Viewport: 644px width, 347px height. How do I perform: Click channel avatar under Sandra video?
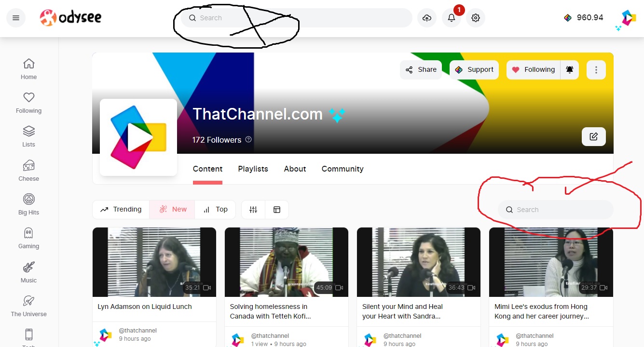370,339
